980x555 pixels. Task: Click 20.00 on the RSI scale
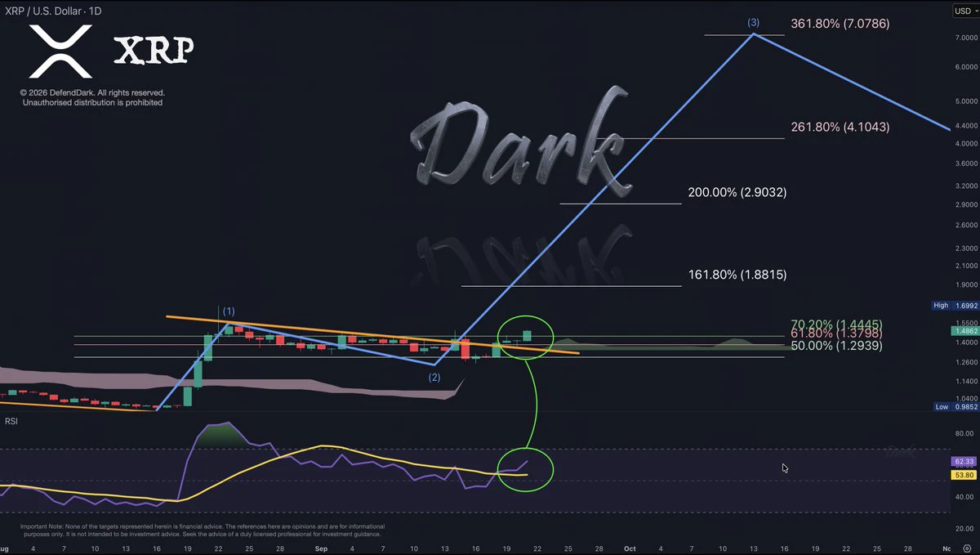[x=964, y=528]
